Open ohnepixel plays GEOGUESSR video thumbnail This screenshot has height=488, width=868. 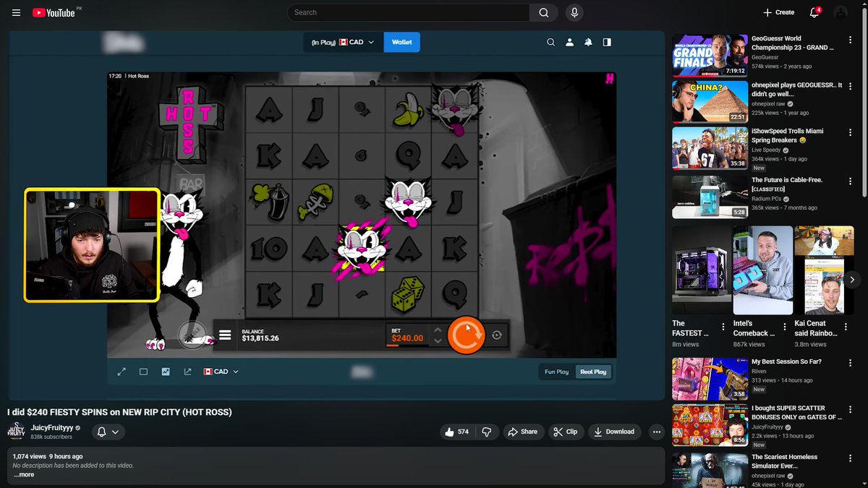click(x=710, y=102)
